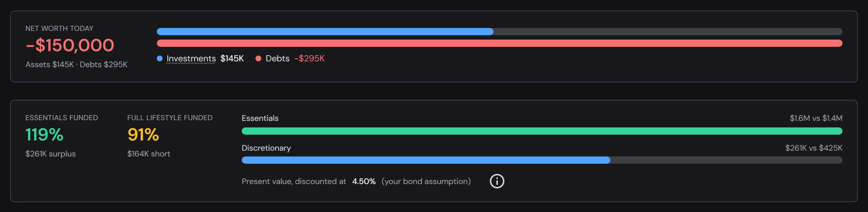Click the red Debts legend dot
This screenshot has height=212, width=868.
258,58
